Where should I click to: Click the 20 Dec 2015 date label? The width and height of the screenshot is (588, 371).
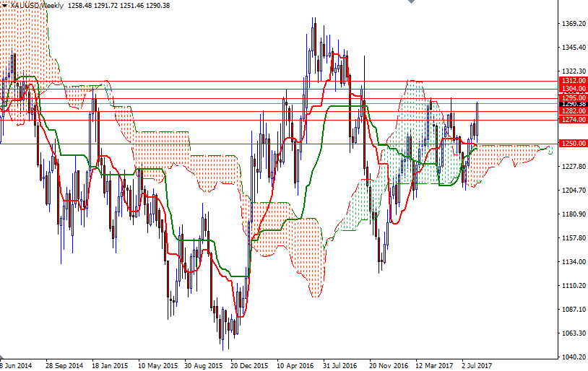[x=250, y=366]
